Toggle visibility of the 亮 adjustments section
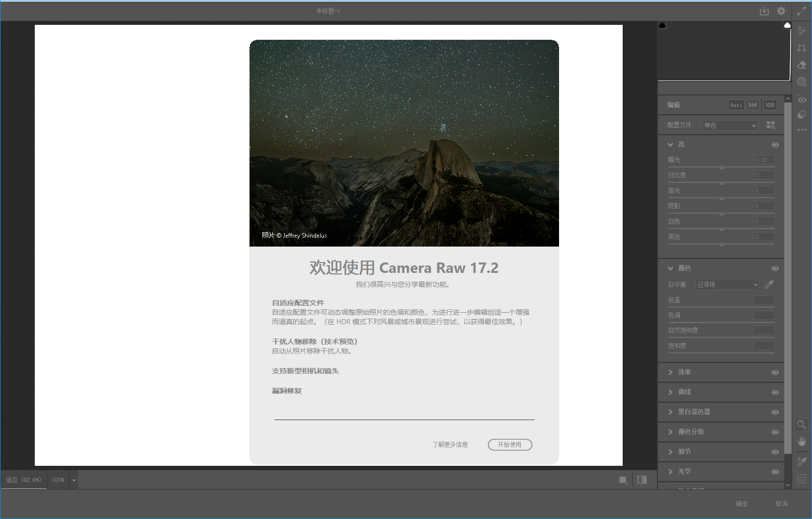 (x=775, y=145)
